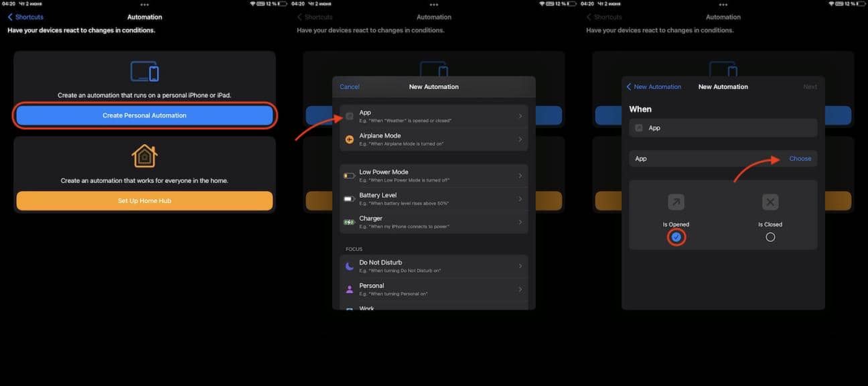The height and width of the screenshot is (386, 868).
Task: Expand the Low Power Mode chevron
Action: point(520,176)
